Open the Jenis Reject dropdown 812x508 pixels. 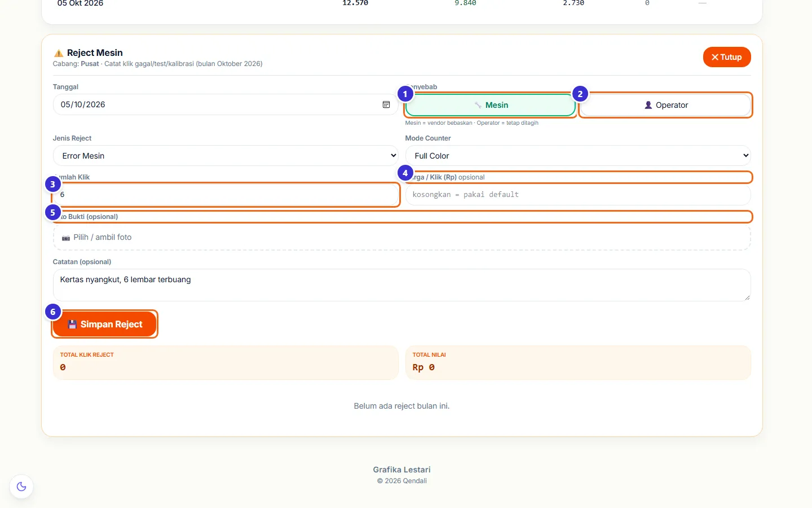tap(226, 156)
